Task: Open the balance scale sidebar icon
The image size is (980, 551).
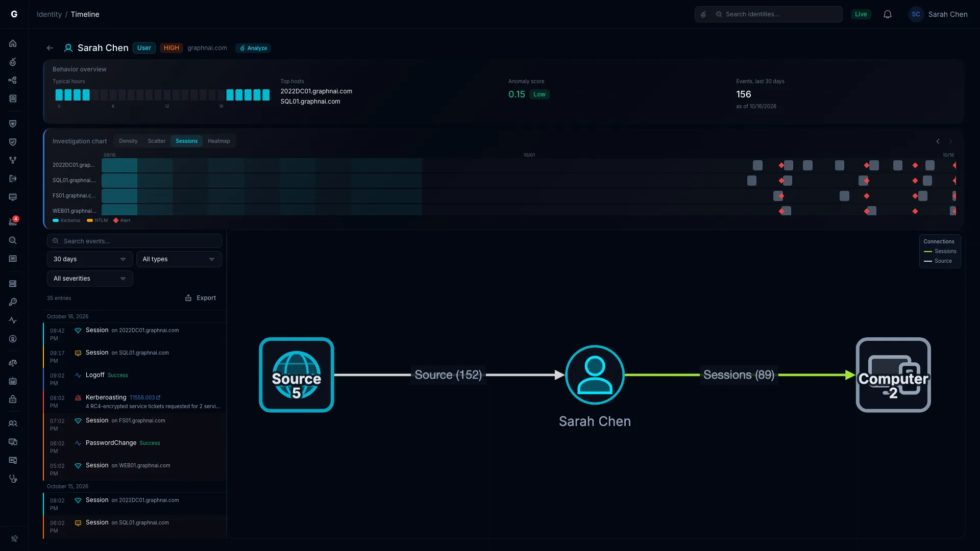Action: click(13, 363)
